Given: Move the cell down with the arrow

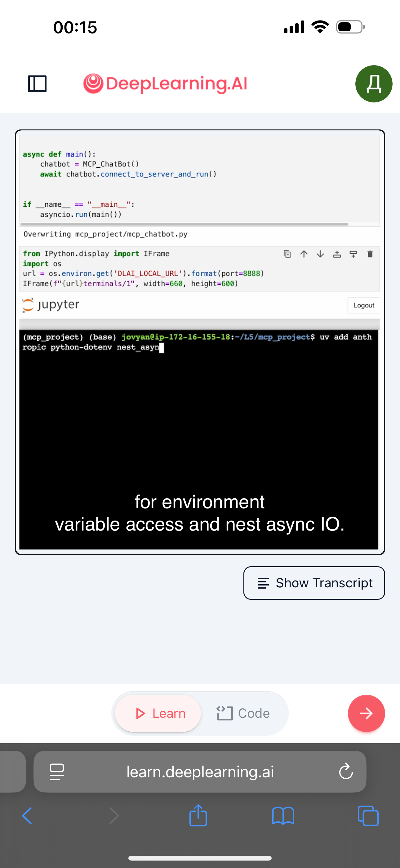Looking at the screenshot, I should 320,254.
